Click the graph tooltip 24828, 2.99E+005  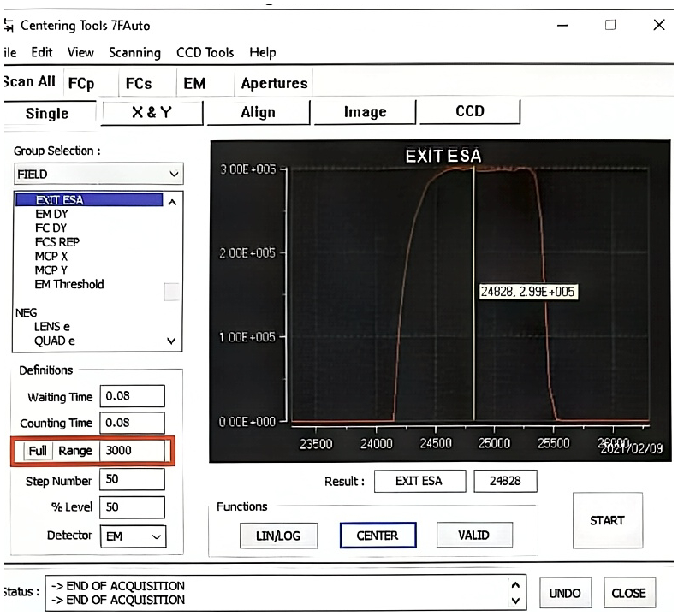point(528,292)
